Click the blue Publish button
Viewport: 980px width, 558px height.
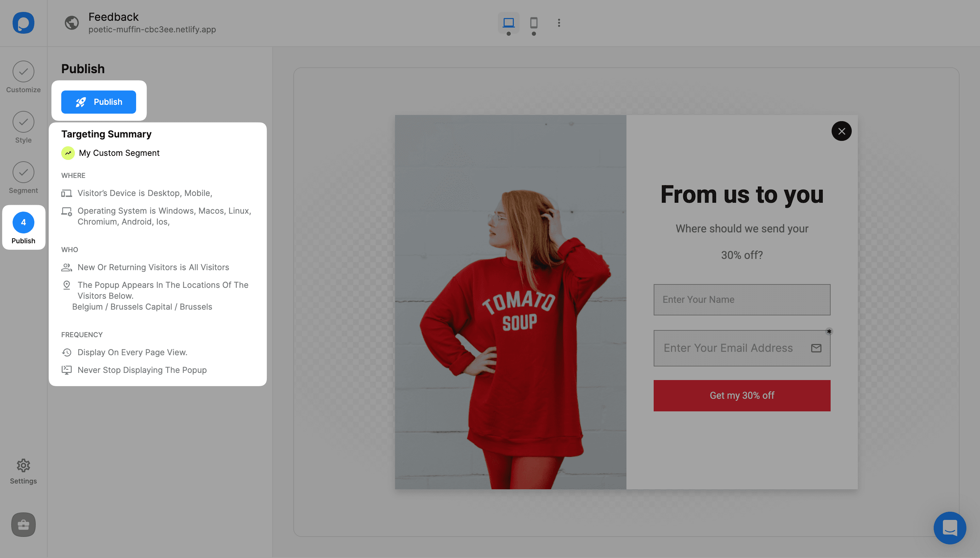coord(99,102)
